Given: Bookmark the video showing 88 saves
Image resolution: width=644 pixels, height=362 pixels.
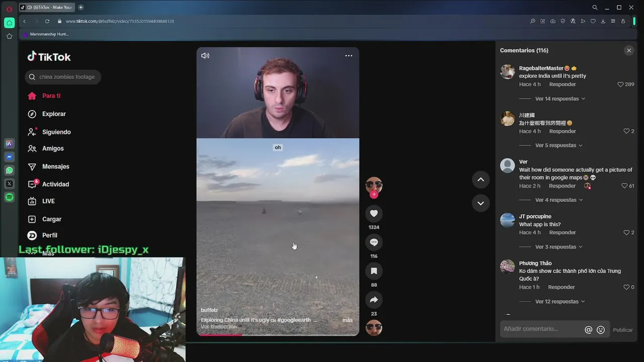Looking at the screenshot, I should tap(374, 271).
